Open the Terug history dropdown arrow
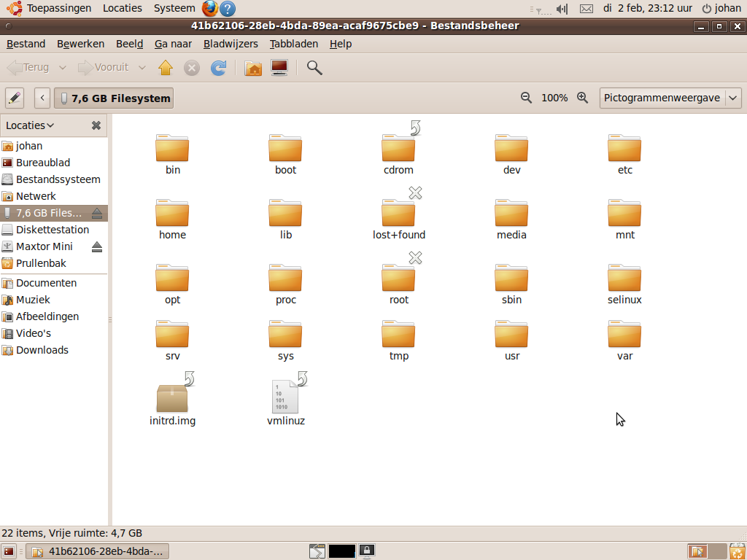 point(62,68)
